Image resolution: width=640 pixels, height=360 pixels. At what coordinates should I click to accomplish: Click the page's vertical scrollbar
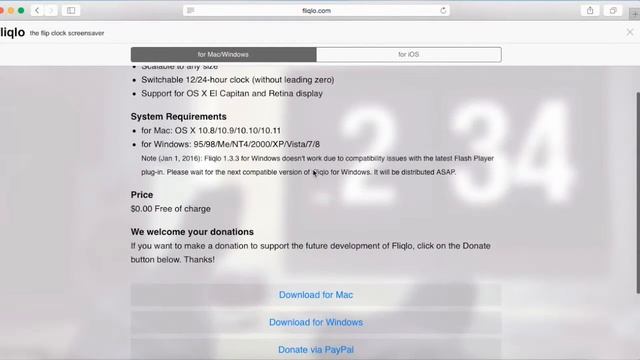(638, 193)
